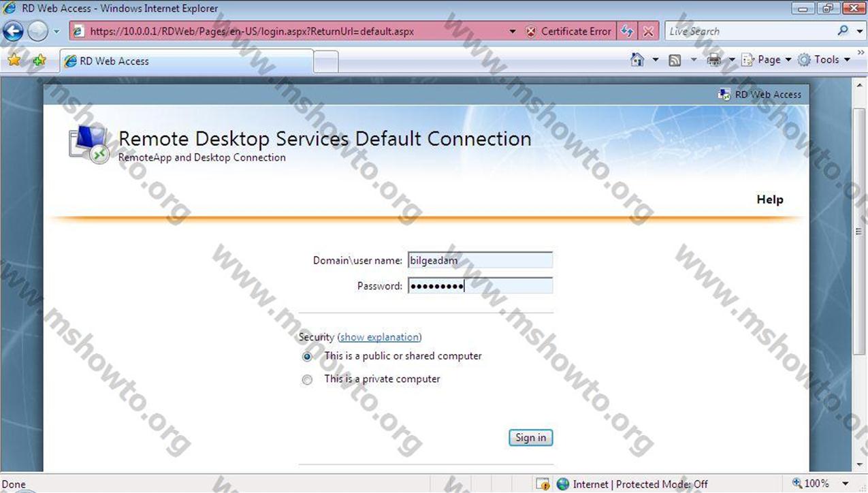Expand the Print options dropdown arrow

(x=732, y=60)
